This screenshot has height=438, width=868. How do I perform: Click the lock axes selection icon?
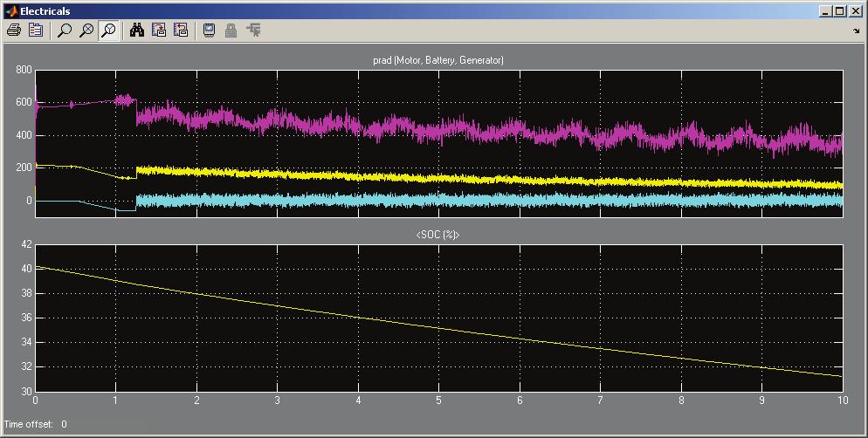pos(231,31)
